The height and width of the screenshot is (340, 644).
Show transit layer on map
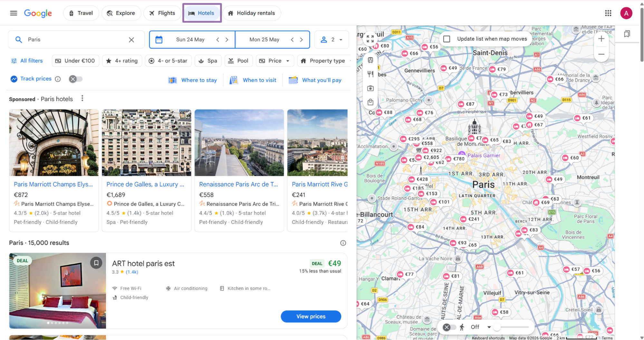370,60
